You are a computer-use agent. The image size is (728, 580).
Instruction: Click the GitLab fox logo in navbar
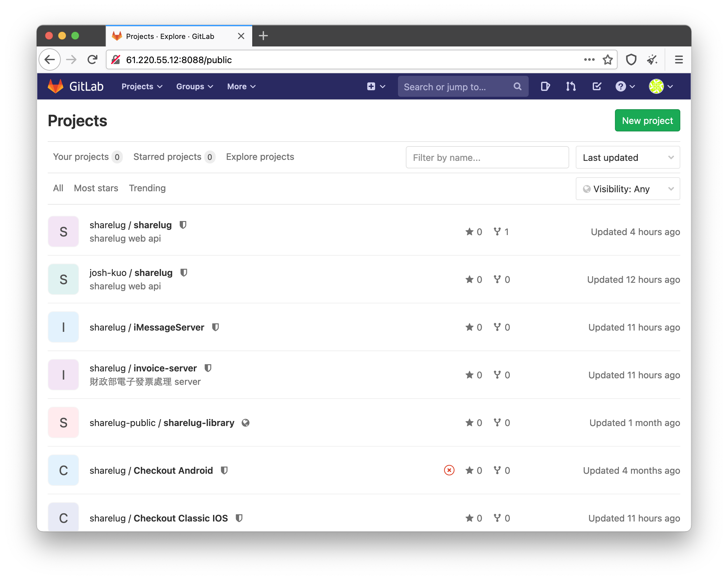tap(55, 86)
